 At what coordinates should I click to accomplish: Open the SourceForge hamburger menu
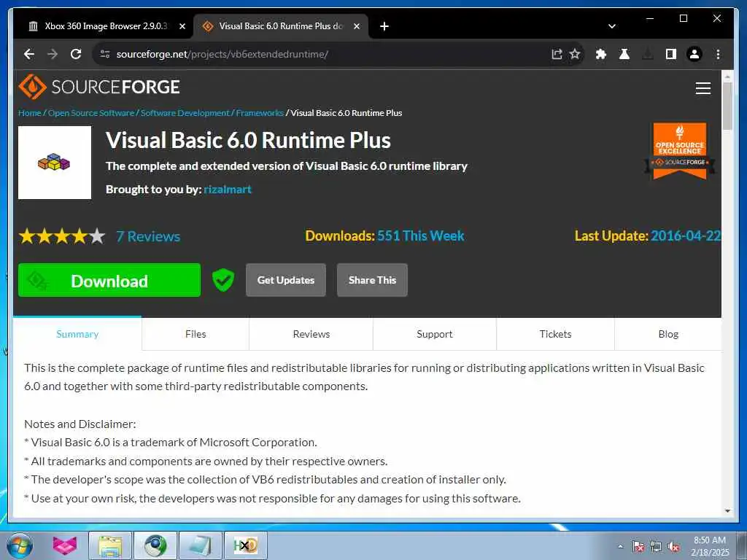(703, 88)
